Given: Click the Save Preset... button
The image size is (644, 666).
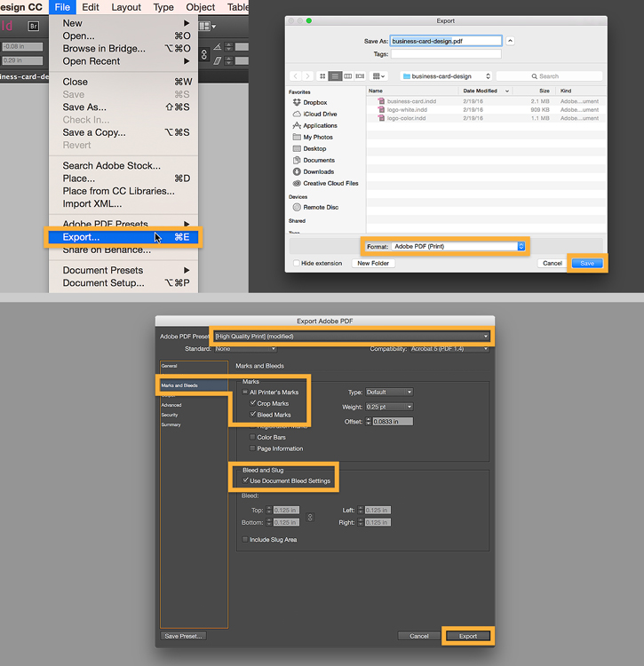Looking at the screenshot, I should click(183, 636).
